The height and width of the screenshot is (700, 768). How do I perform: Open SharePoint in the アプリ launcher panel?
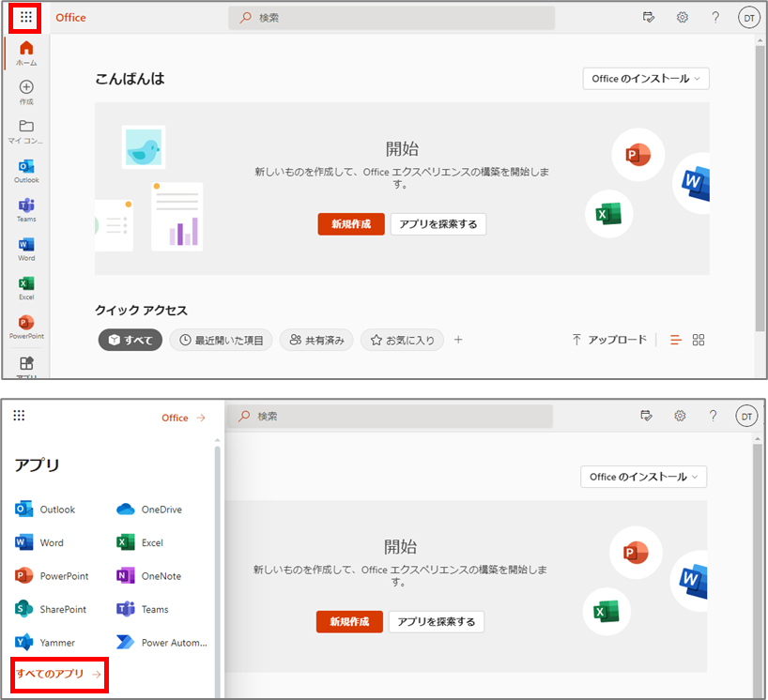pos(51,609)
